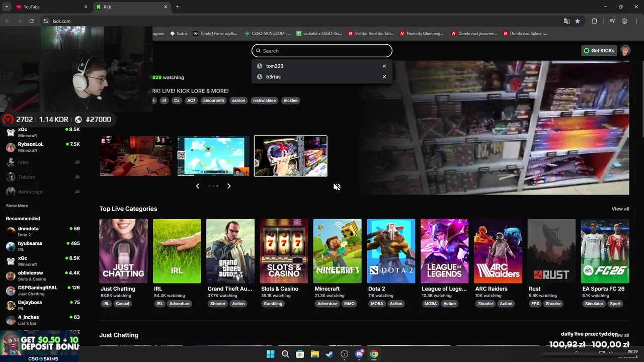The height and width of the screenshot is (362, 644).
Task: Open the Dota 2 category card
Action: click(391, 251)
